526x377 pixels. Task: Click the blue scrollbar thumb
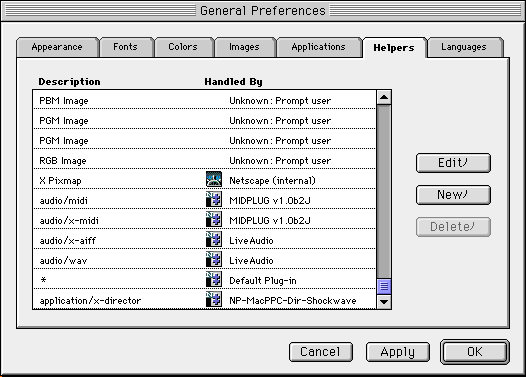pos(384,286)
